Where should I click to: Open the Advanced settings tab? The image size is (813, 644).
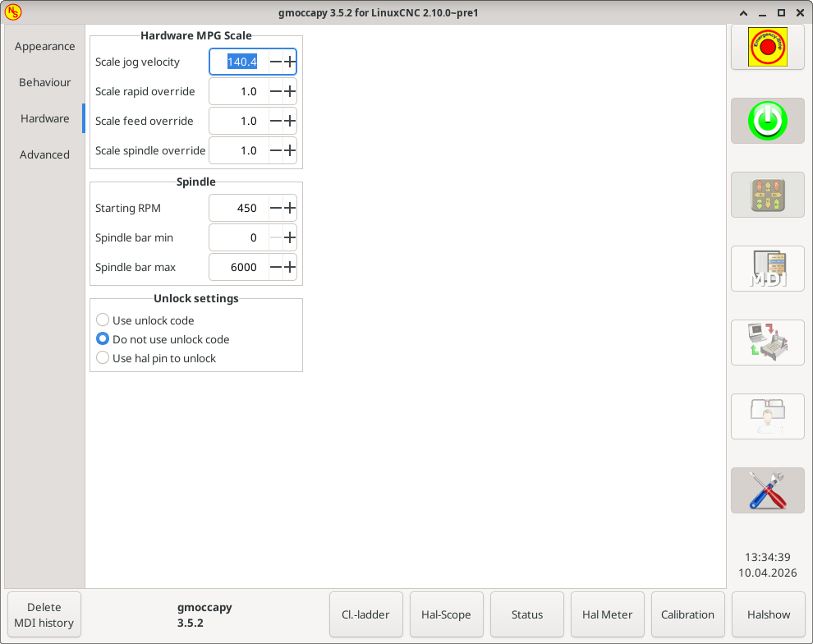(x=44, y=154)
